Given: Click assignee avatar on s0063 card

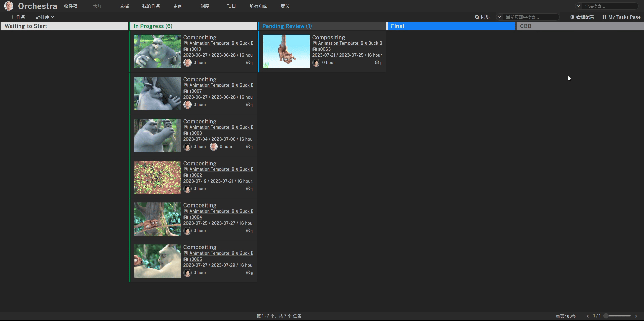Looking at the screenshot, I should [x=316, y=63].
